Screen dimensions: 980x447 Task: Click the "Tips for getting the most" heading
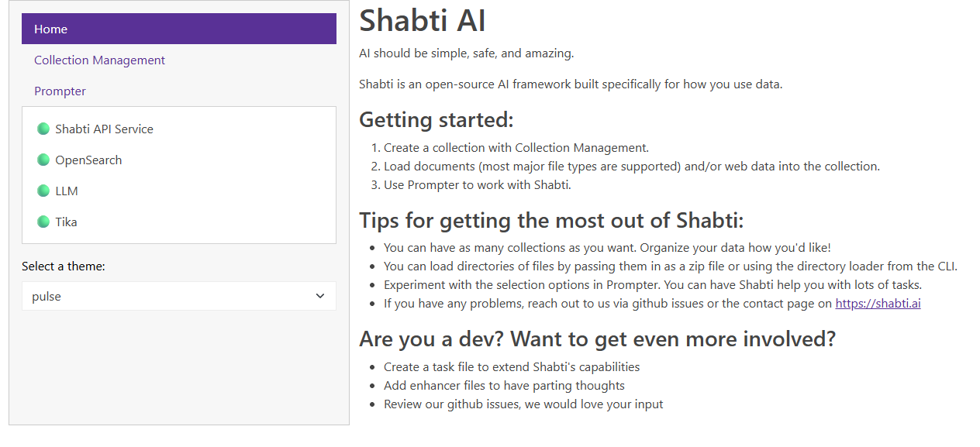click(x=551, y=220)
